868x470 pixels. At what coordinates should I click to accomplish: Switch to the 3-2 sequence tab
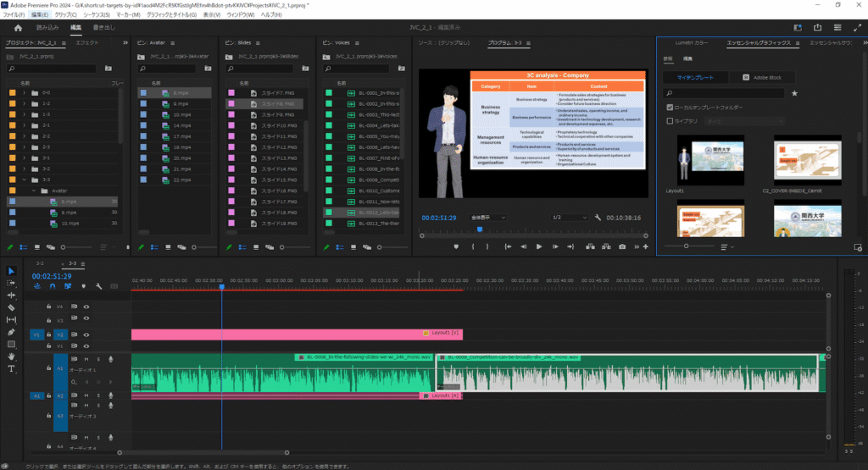point(40,263)
